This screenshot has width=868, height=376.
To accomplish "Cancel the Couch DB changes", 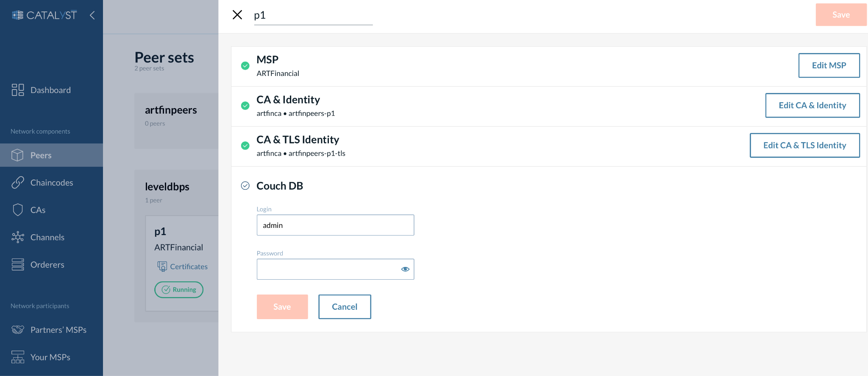I will pos(345,306).
